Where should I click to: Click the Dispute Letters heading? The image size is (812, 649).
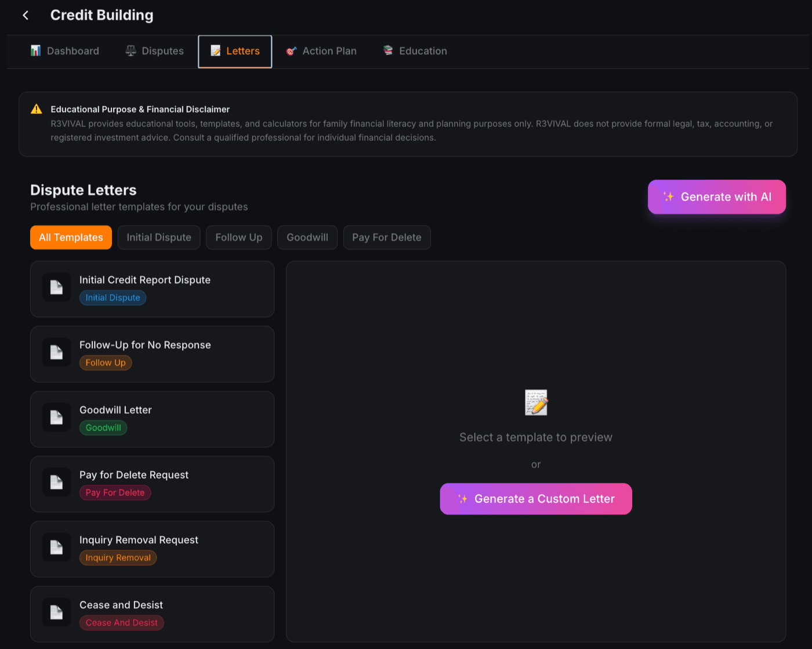[x=84, y=190]
